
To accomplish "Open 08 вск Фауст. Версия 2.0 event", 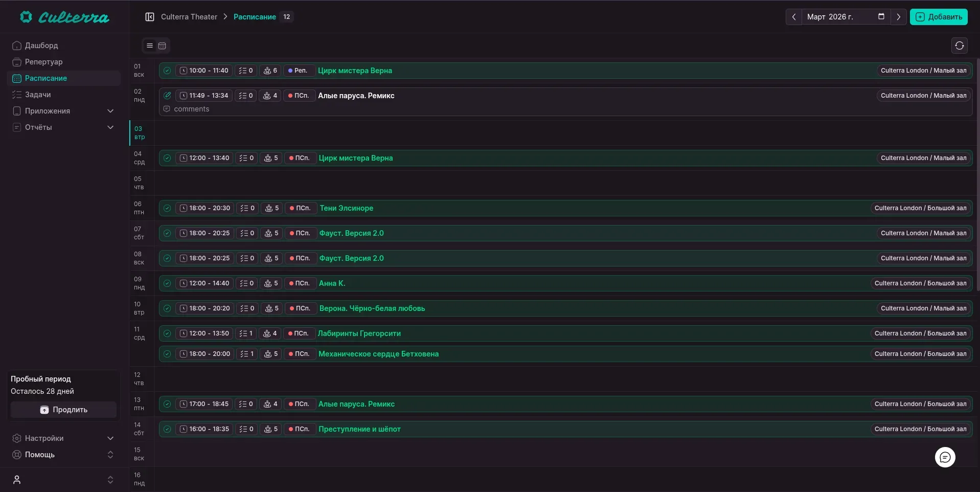I will pyautogui.click(x=352, y=258).
